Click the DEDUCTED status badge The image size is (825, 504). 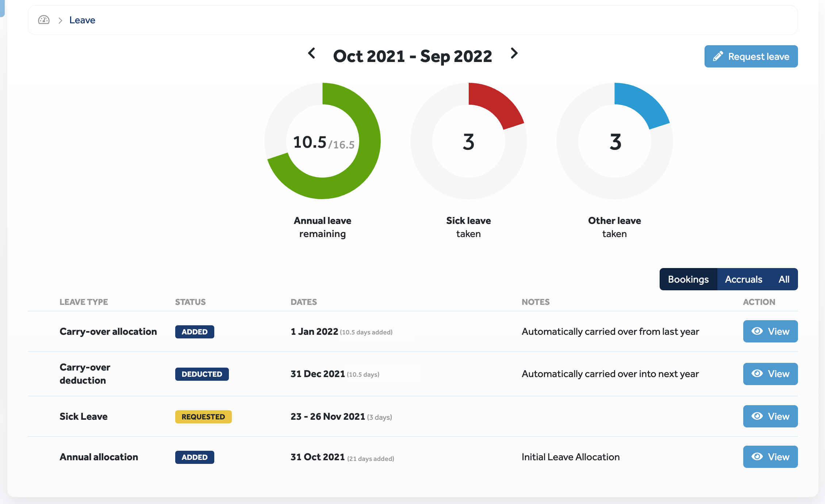(x=202, y=374)
